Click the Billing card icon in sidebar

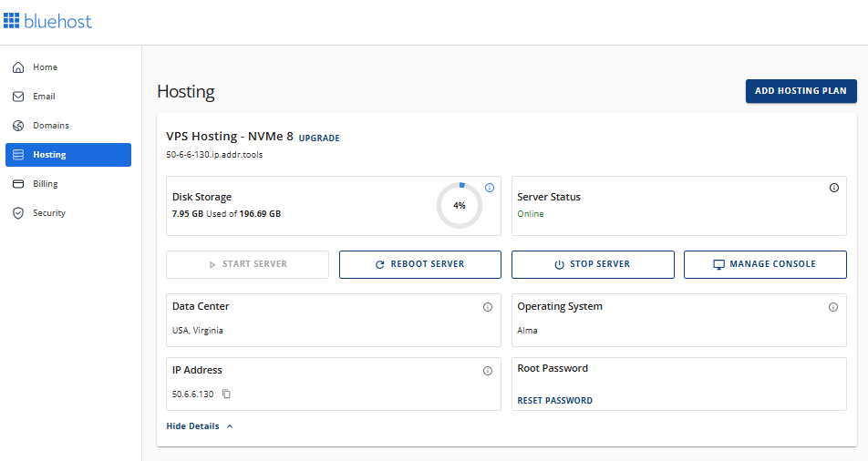click(x=18, y=184)
